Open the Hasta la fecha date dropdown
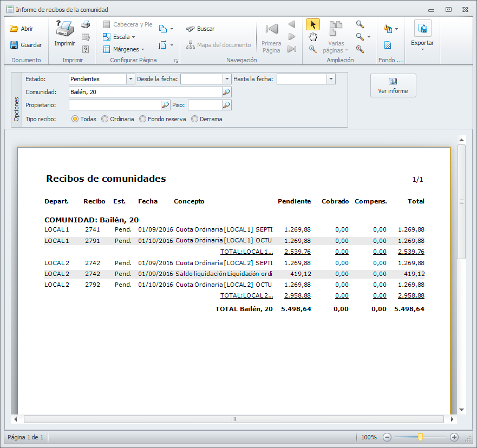 point(331,79)
